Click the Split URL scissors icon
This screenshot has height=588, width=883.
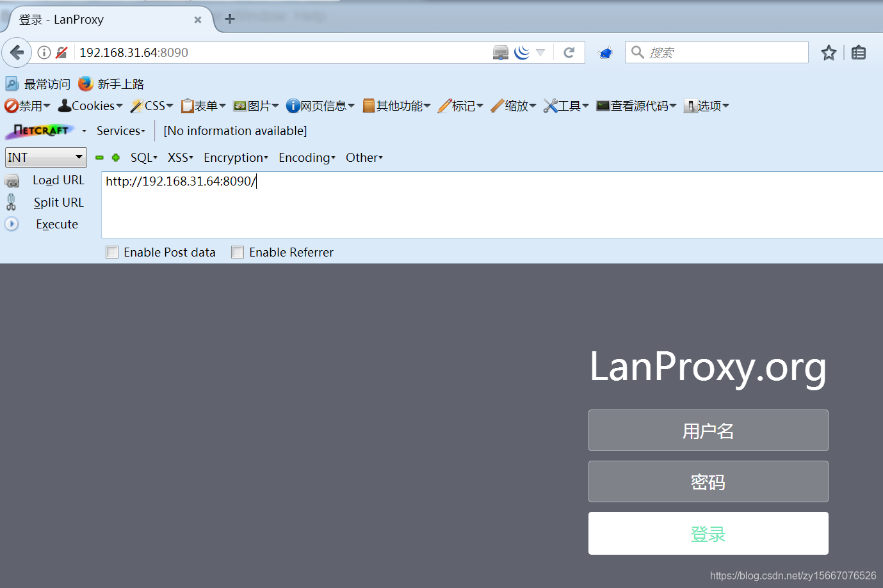(11, 202)
